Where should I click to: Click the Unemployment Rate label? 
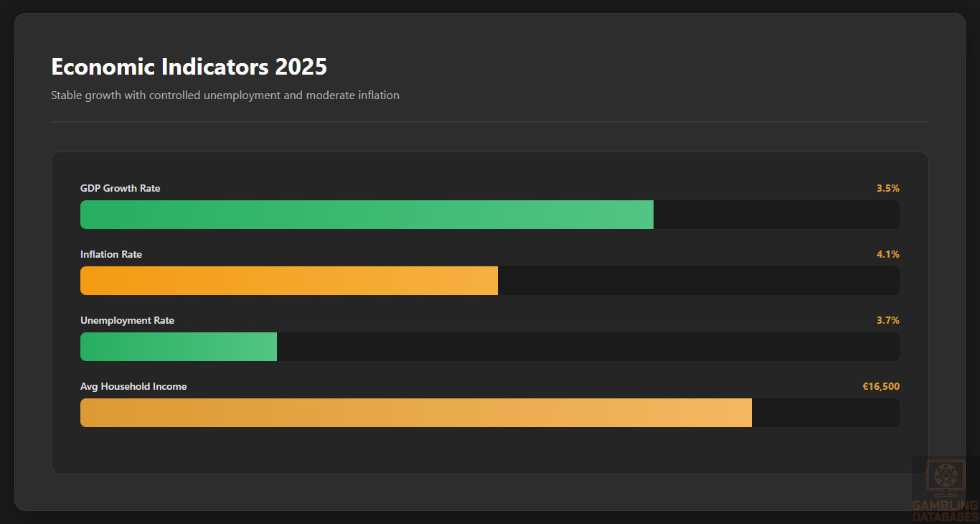[127, 321]
